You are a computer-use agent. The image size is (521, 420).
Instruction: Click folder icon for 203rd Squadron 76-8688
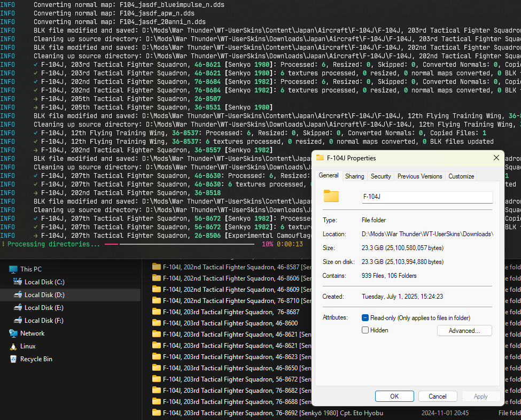(156, 401)
